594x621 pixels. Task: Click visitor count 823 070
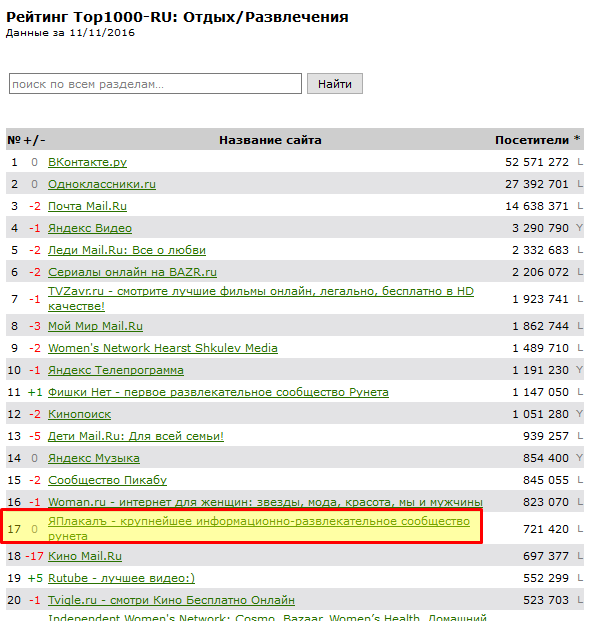point(546,502)
